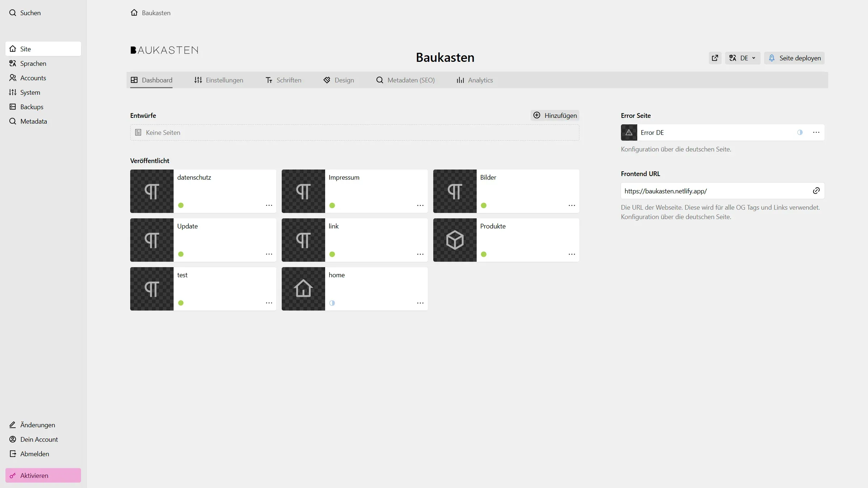Open the site in new tab via external link icon
The width and height of the screenshot is (868, 488).
tap(715, 58)
